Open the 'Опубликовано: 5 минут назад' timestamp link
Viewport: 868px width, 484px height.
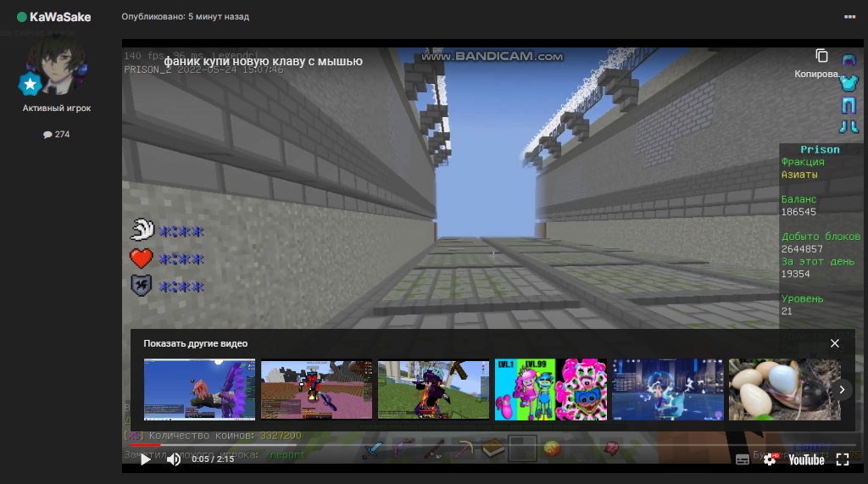click(x=185, y=17)
